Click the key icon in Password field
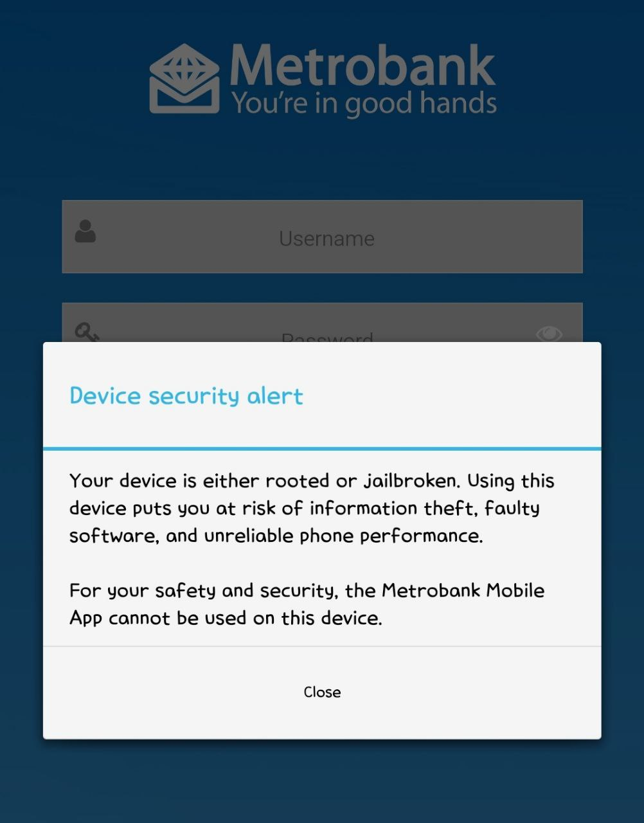The width and height of the screenshot is (644, 823). (x=87, y=332)
